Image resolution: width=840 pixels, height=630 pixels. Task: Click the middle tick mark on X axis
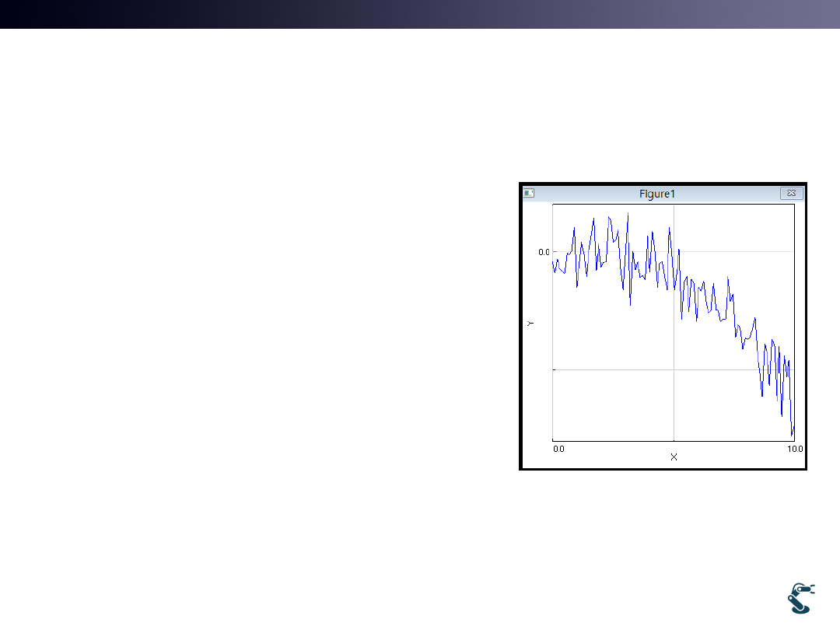[x=674, y=440]
